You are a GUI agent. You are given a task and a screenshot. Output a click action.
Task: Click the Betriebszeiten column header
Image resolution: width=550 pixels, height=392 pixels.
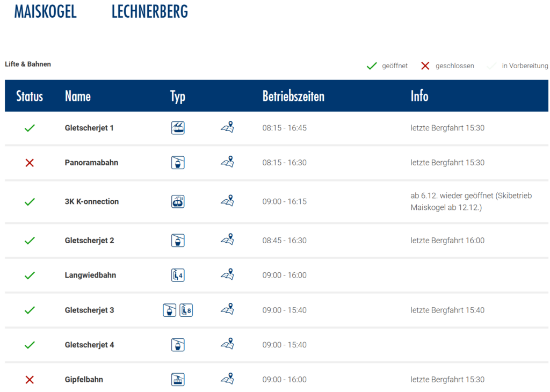point(293,96)
